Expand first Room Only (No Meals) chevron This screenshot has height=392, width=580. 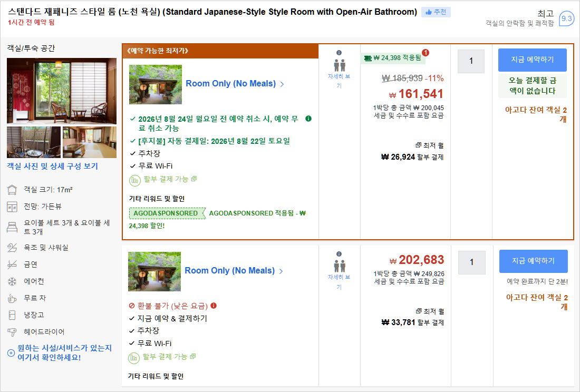[x=282, y=84]
